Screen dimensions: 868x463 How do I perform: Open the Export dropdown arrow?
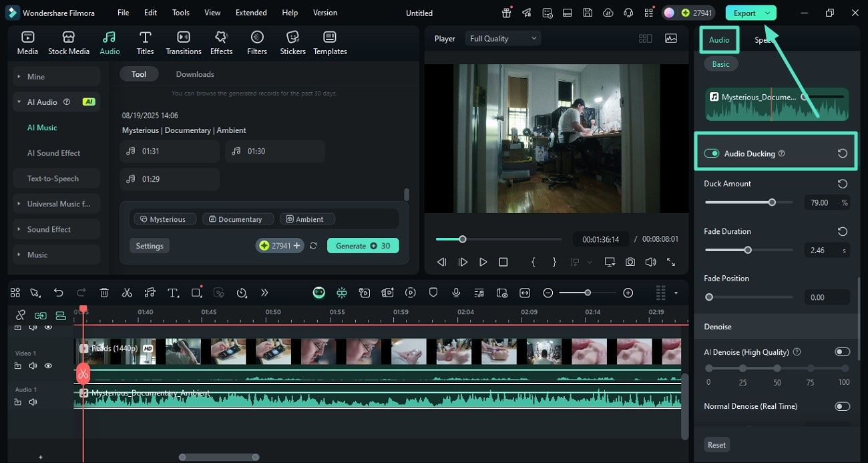(x=768, y=13)
